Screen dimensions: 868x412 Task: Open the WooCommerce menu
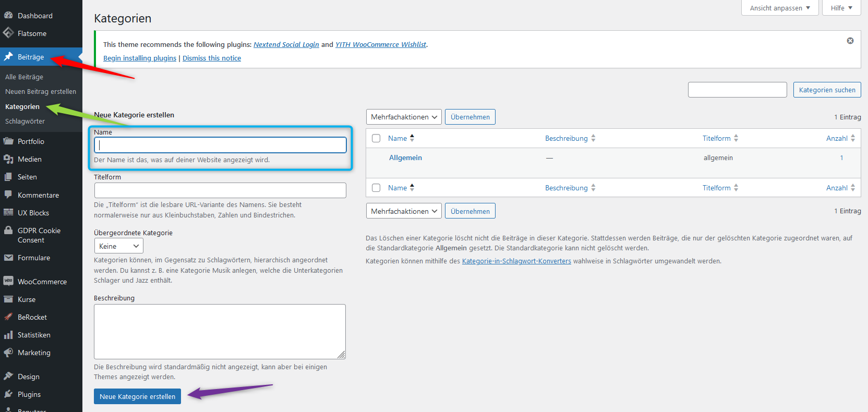click(x=41, y=282)
